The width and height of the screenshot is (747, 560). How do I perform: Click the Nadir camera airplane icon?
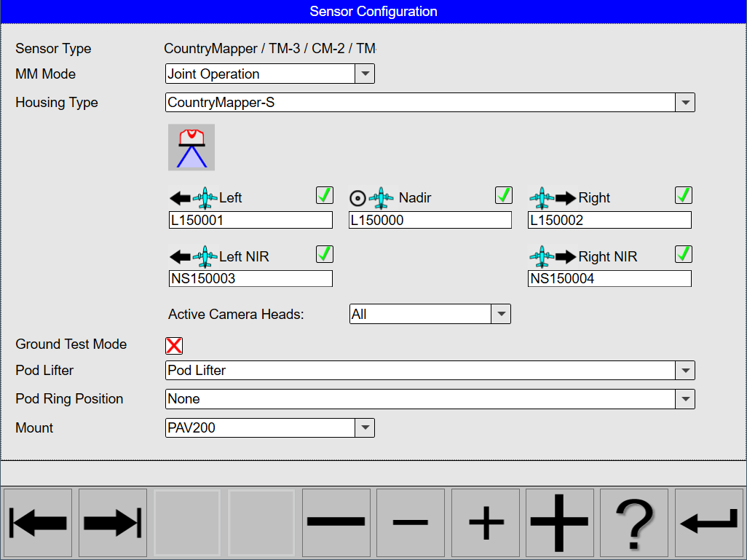pos(380,197)
